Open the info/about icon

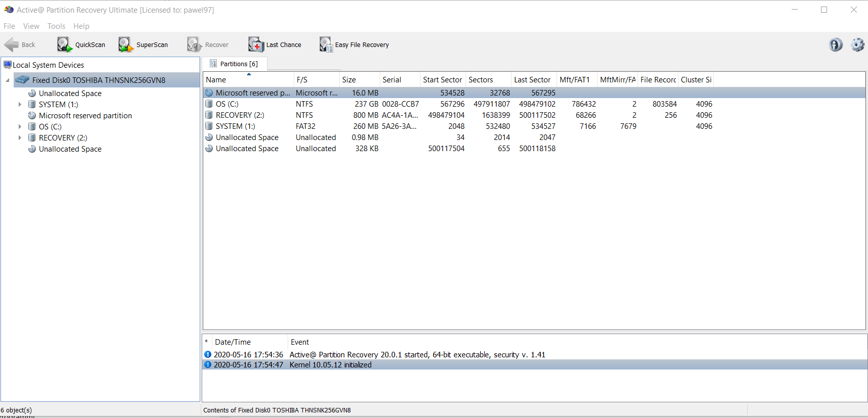[836, 45]
